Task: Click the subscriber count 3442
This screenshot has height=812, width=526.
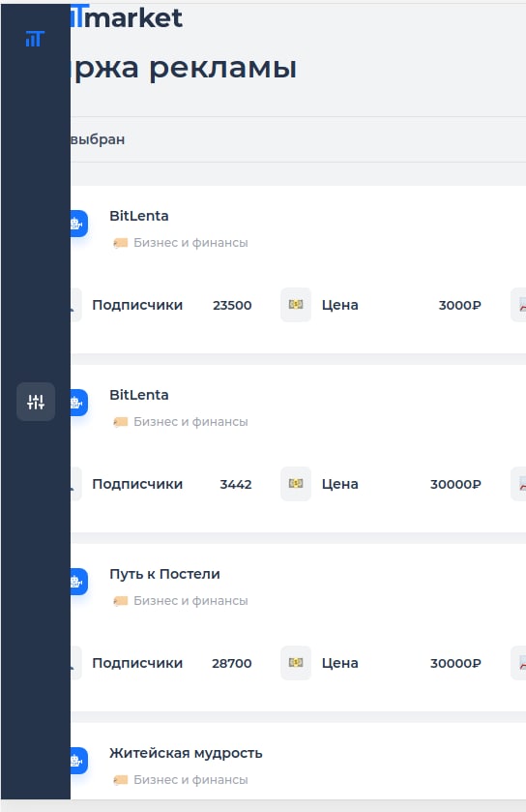Action: [x=236, y=484]
